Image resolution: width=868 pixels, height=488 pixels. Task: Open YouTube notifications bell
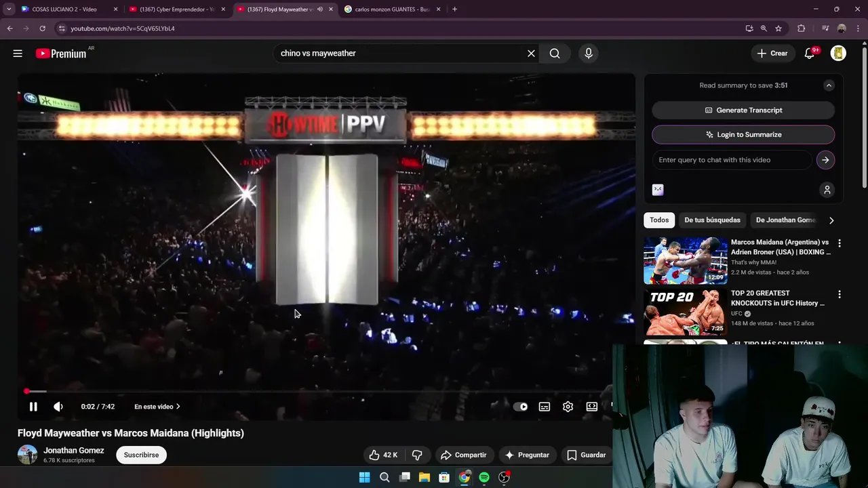click(810, 54)
